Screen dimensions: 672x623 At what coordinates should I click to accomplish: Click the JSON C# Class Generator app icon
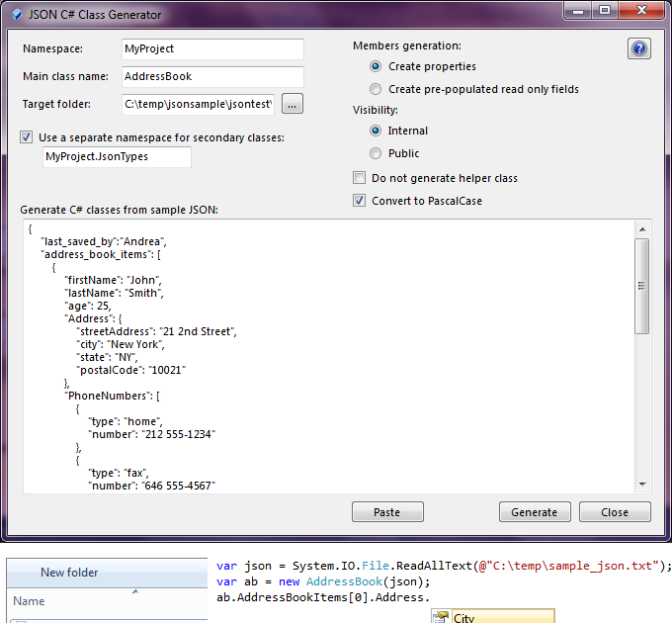pyautogui.click(x=17, y=15)
